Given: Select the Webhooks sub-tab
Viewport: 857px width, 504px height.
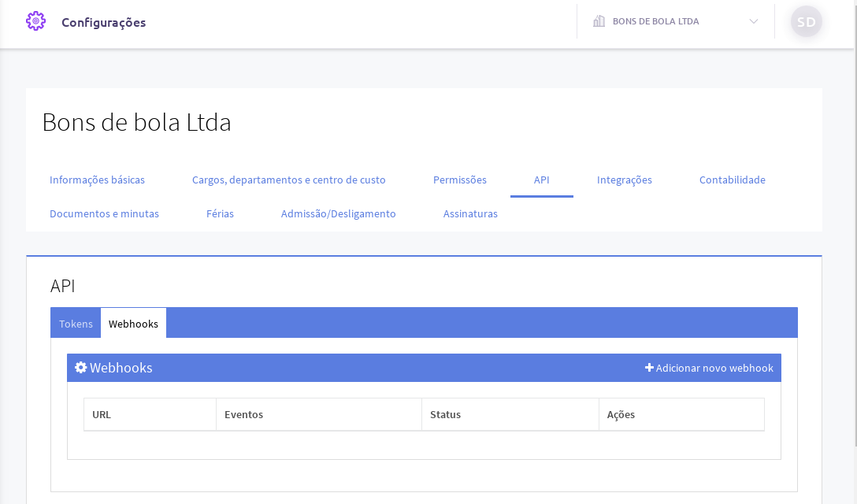Looking at the screenshot, I should tap(133, 324).
